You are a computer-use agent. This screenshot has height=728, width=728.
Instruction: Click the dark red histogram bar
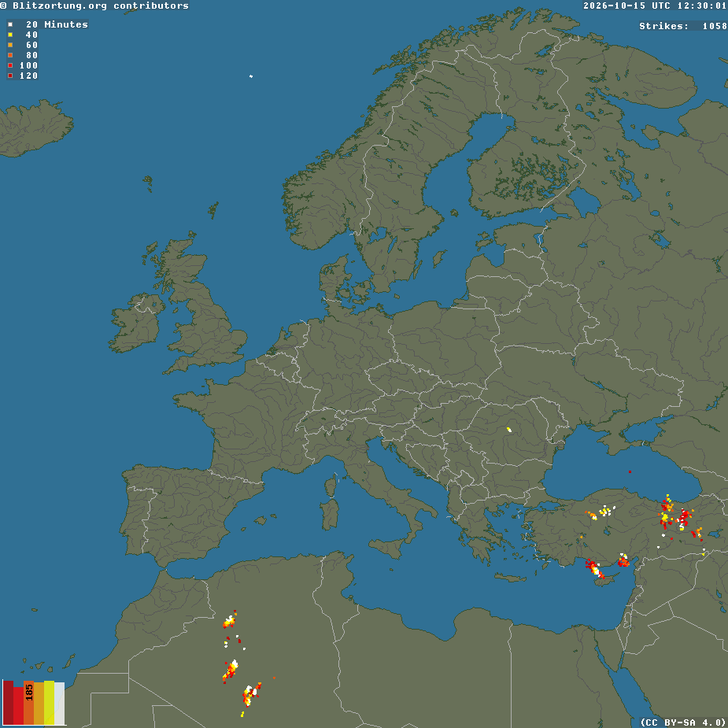click(8, 703)
